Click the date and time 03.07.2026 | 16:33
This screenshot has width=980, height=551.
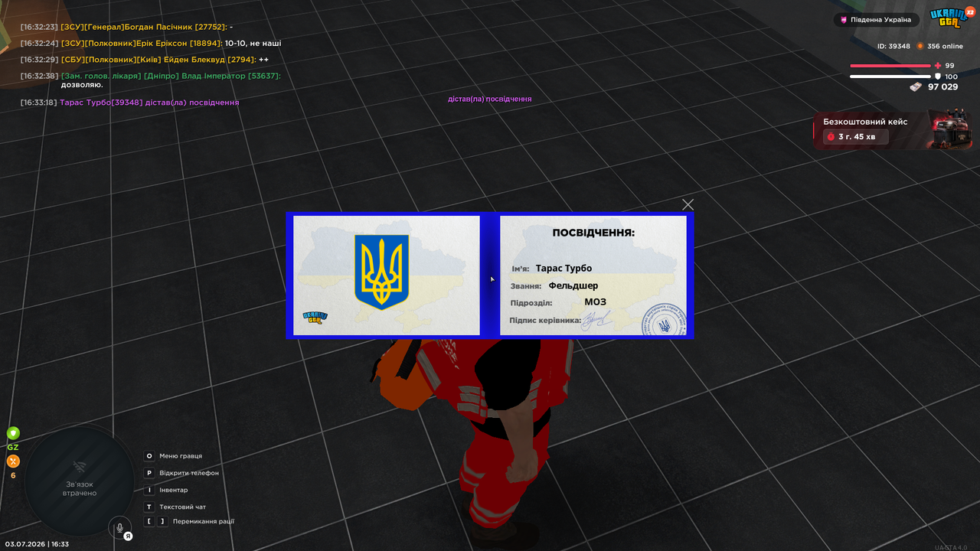coord(37,544)
